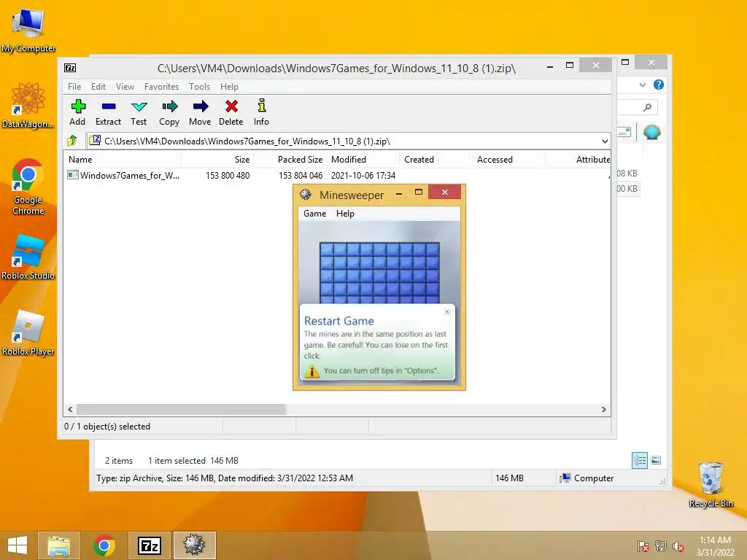Run the Test archive tool
747x560 pixels.
[139, 113]
